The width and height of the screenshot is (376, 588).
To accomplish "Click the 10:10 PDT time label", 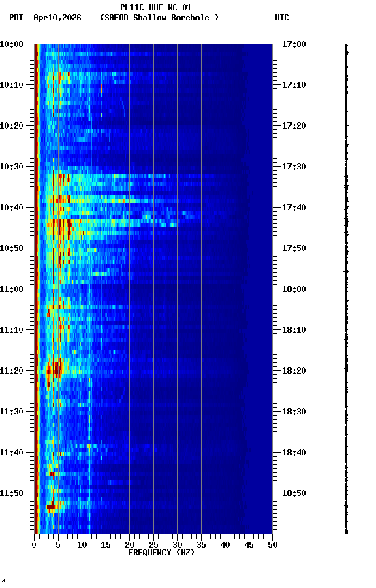I will (12, 85).
